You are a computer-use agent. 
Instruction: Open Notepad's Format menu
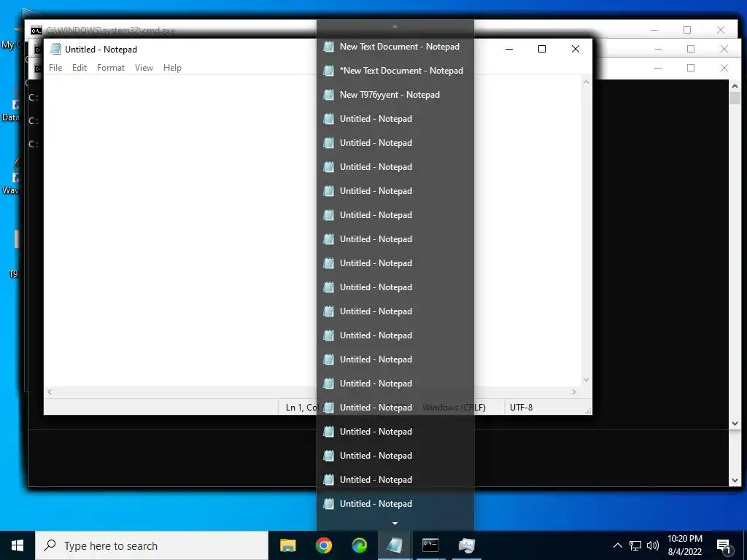click(111, 68)
